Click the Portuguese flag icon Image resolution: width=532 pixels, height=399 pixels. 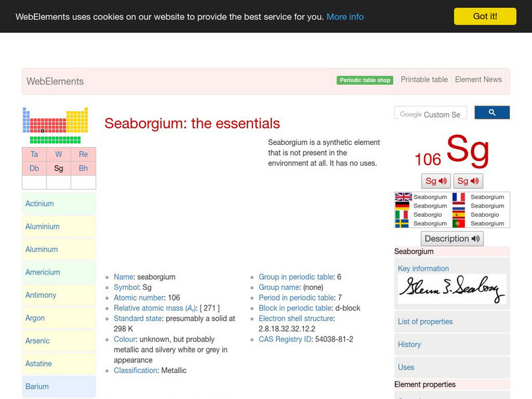[459, 223]
